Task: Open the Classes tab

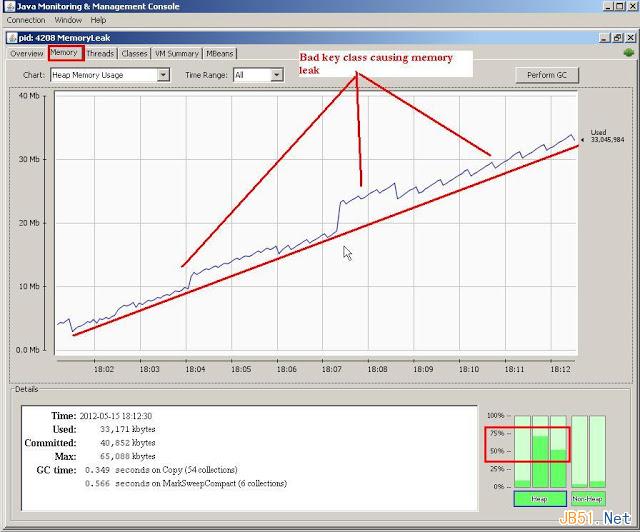Action: (134, 53)
